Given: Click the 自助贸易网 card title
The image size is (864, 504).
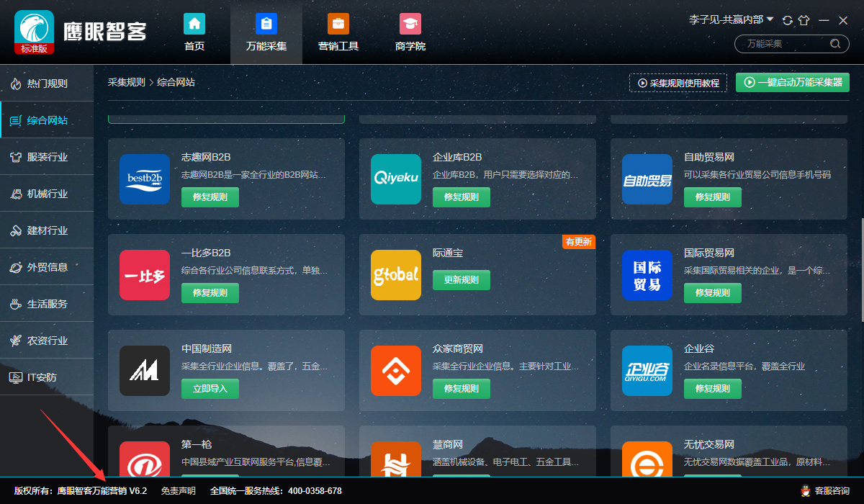Looking at the screenshot, I should (709, 158).
